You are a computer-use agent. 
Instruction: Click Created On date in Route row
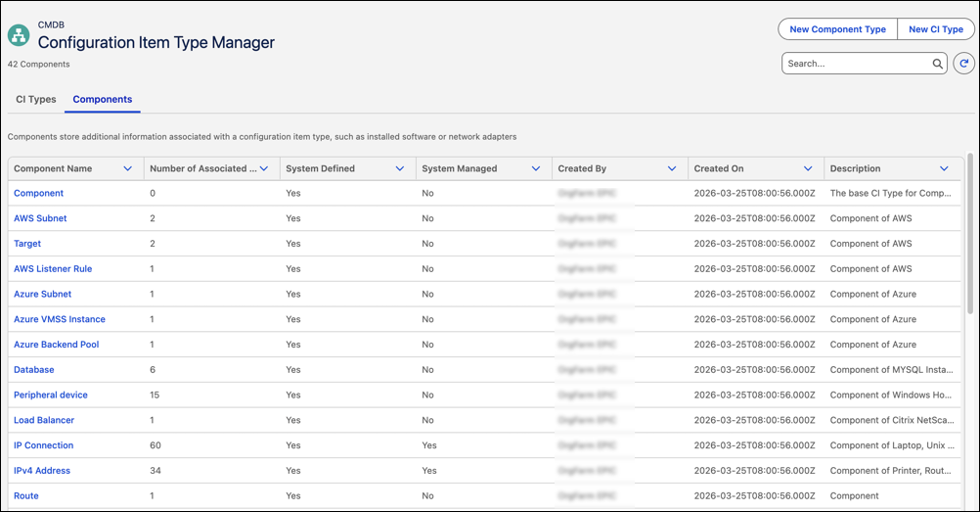pyautogui.click(x=754, y=495)
